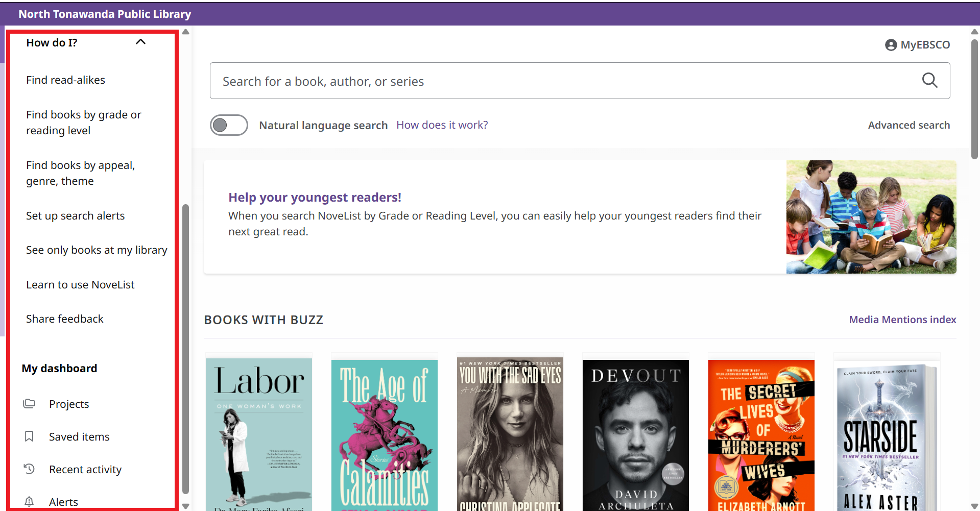
Task: Open Advanced search
Action: (x=909, y=125)
